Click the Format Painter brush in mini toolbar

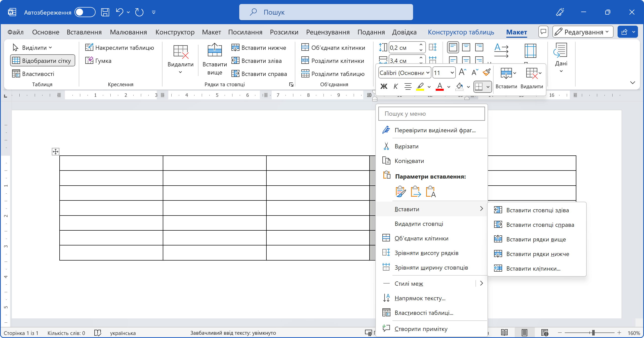487,73
